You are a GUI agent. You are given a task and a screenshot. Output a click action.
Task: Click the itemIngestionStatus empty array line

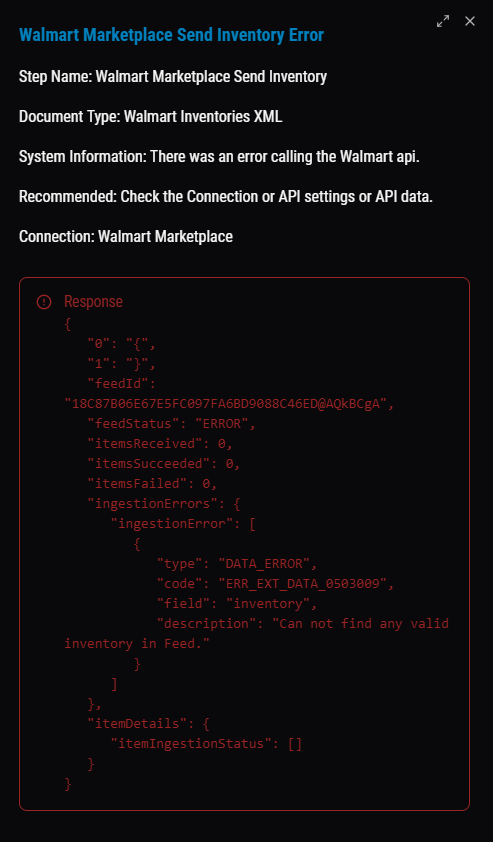(206, 744)
